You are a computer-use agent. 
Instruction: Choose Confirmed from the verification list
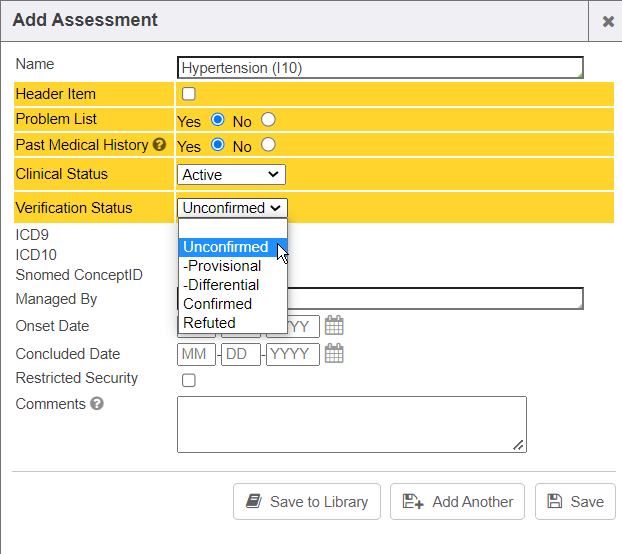[218, 304]
